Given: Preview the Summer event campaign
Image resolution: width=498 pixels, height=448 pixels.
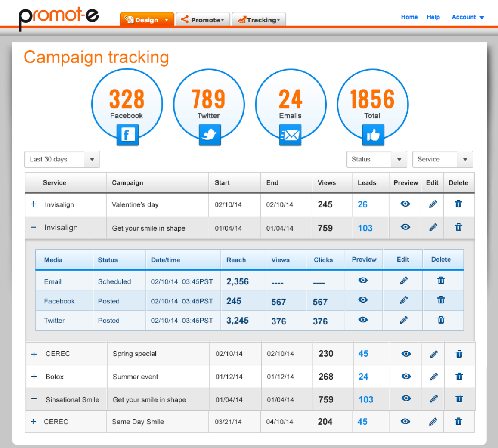Looking at the screenshot, I should tap(406, 376).
